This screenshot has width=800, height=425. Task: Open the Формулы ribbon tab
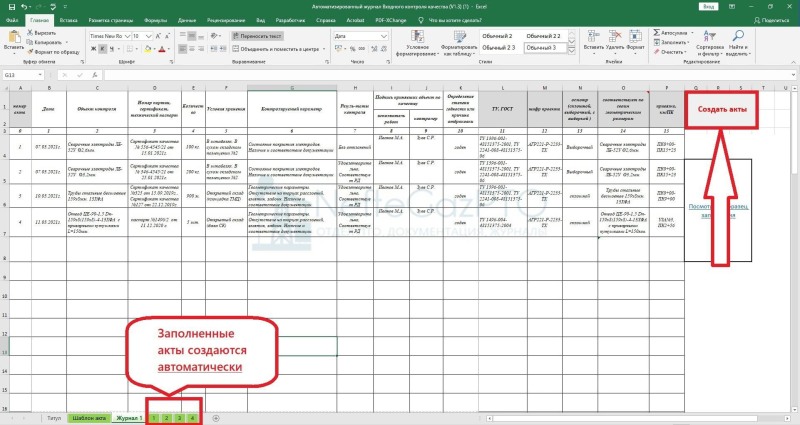pos(155,19)
